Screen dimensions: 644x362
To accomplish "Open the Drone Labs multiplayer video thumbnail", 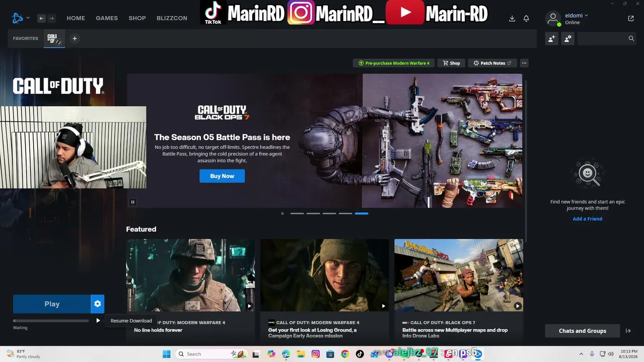I will tap(459, 275).
